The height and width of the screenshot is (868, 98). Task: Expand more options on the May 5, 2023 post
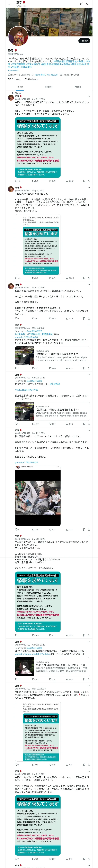(89, 187)
